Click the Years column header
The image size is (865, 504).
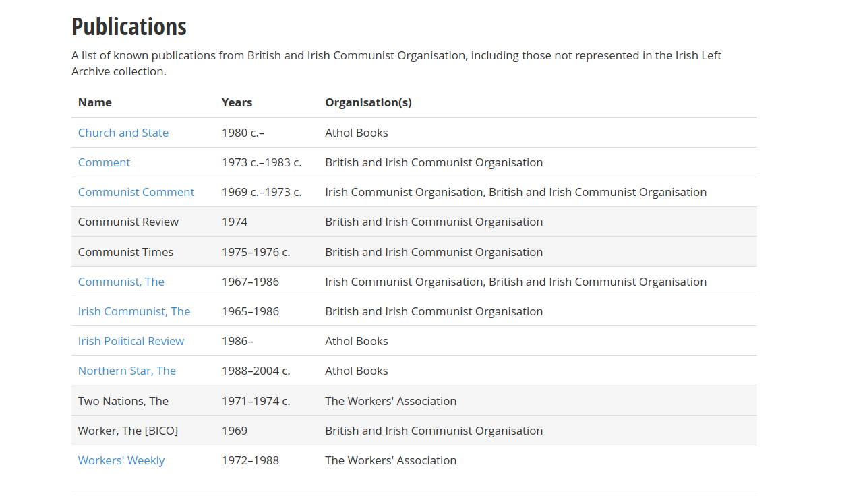click(237, 102)
